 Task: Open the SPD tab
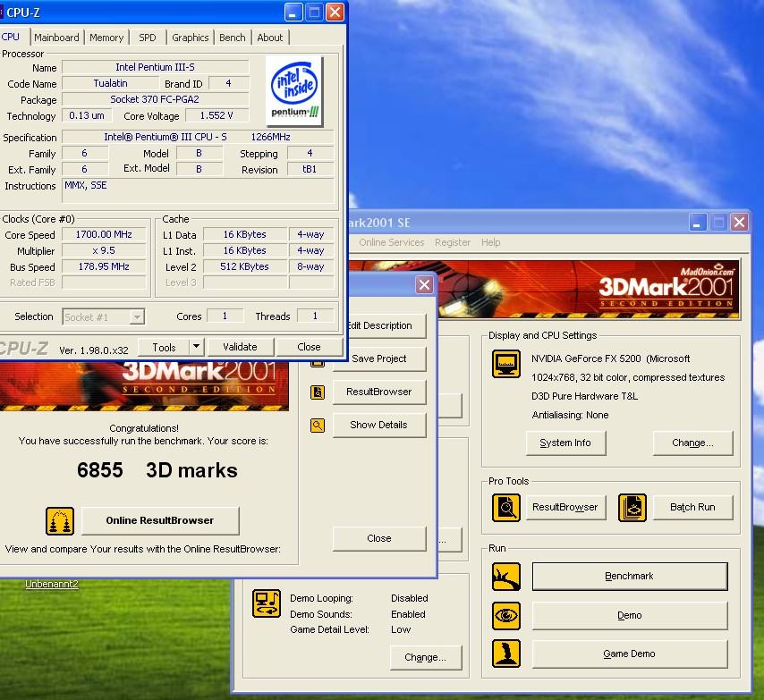click(147, 38)
